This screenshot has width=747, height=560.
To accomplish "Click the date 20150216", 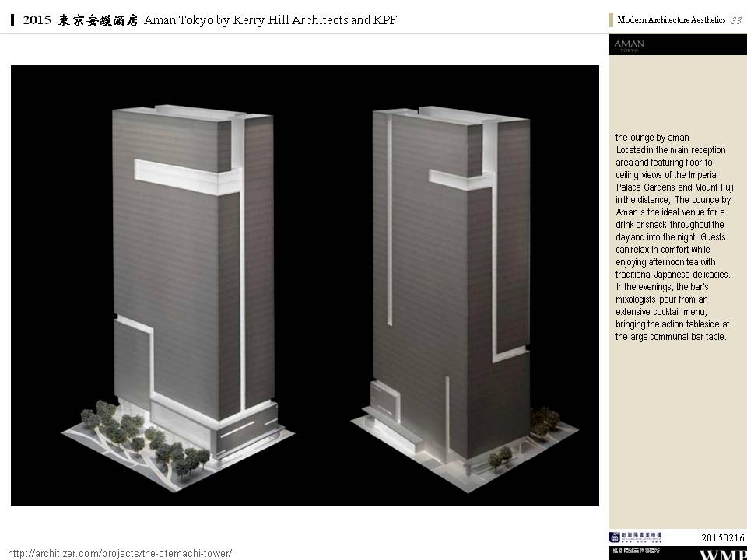I will coord(723,537).
